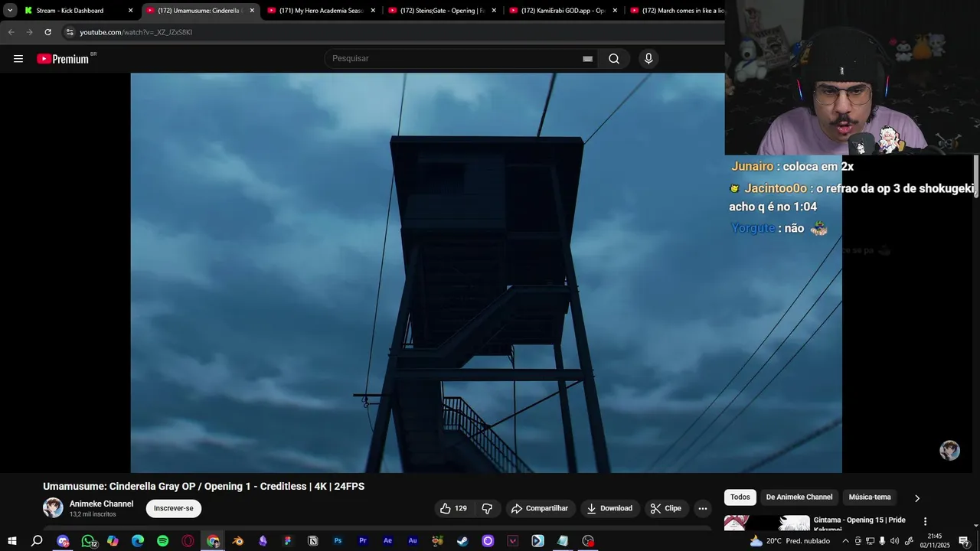980x551 pixels.
Task: Launch After Effects from taskbar
Action: click(387, 541)
